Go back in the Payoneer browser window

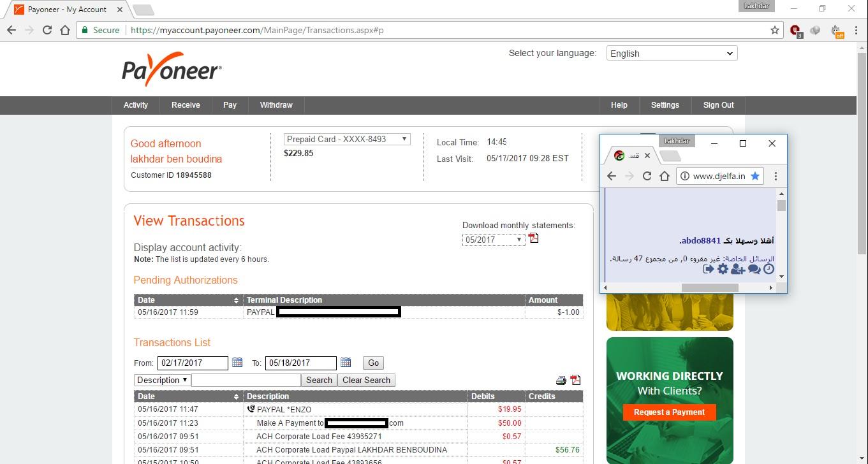point(11,30)
